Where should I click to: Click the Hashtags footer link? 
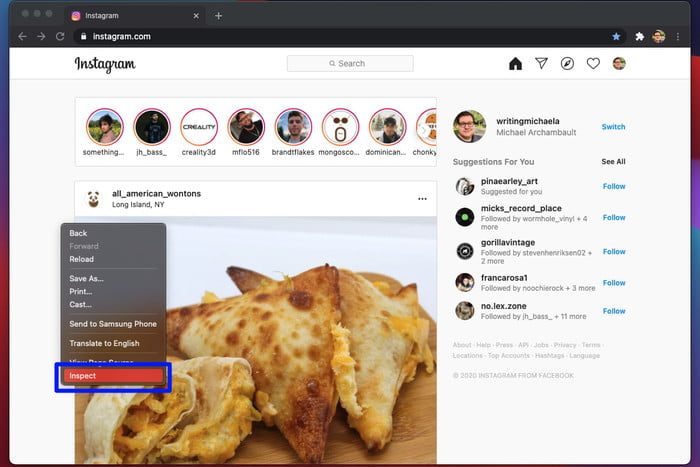[x=549, y=356]
